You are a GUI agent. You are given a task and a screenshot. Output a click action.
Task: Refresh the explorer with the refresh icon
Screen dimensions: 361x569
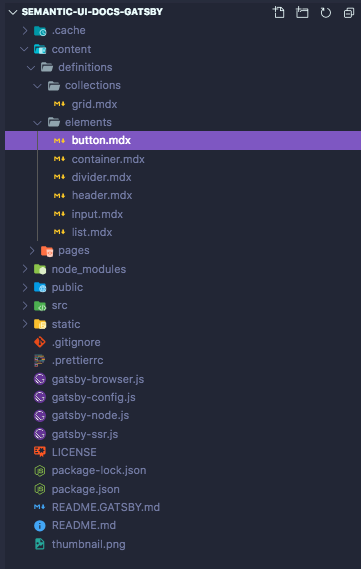pos(325,13)
